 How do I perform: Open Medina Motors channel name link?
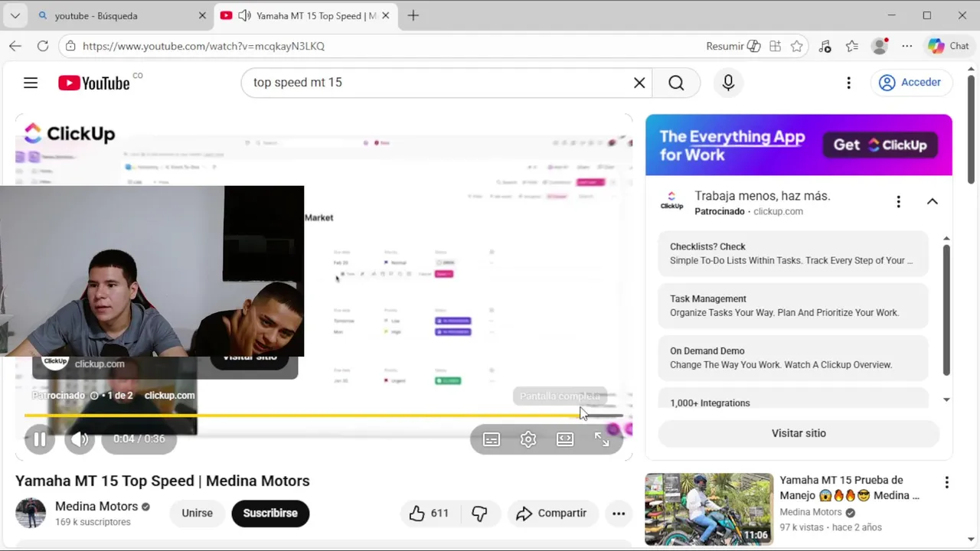coord(96,507)
